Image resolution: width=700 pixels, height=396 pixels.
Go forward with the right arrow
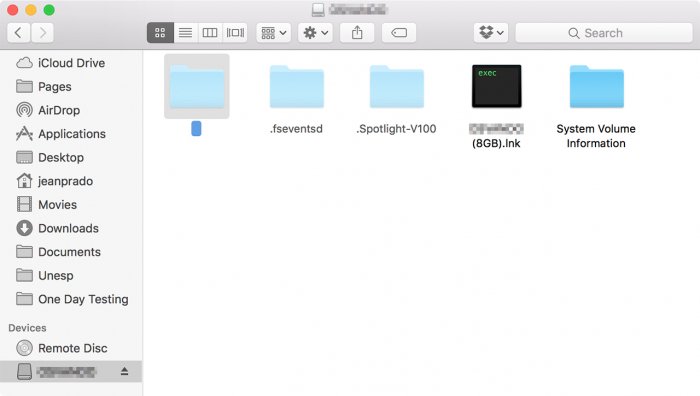42,33
